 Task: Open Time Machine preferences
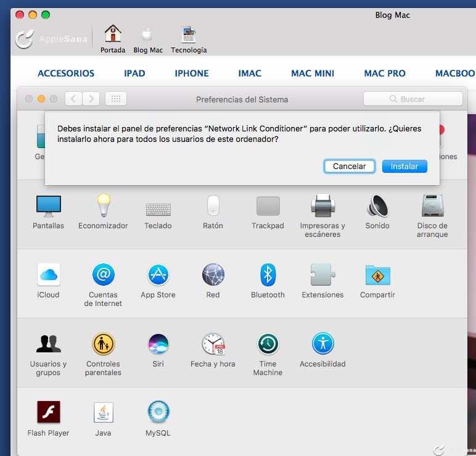[x=268, y=354]
